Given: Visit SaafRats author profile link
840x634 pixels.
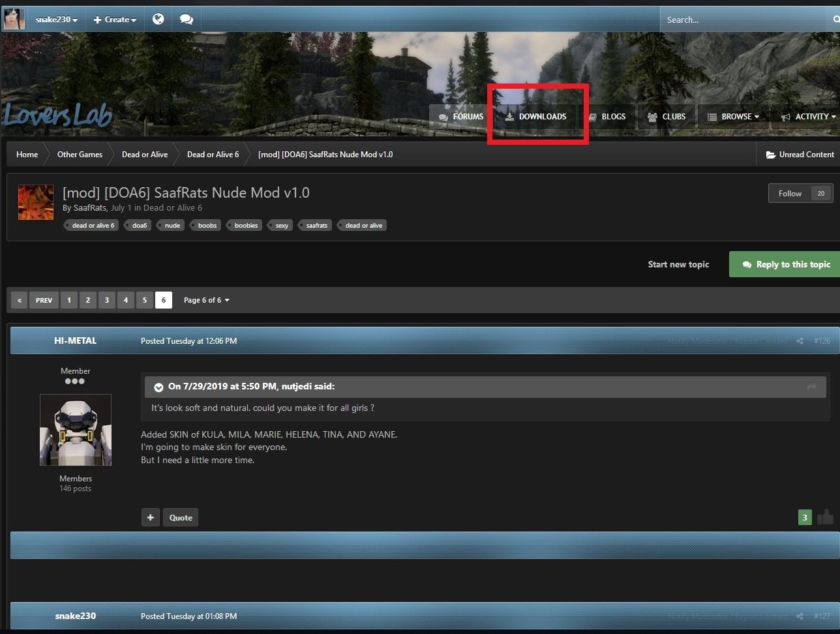Looking at the screenshot, I should click(90, 208).
